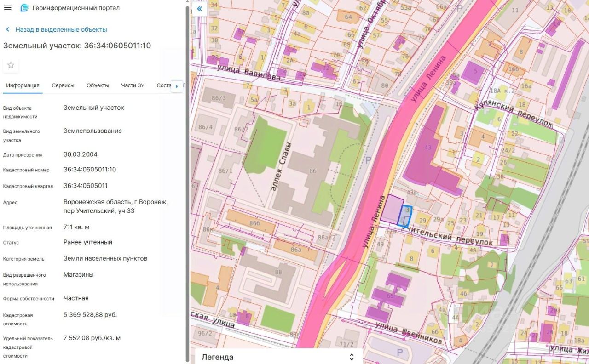Switch to the Сервисы tab
This screenshot has height=364, width=589.
coord(63,85)
